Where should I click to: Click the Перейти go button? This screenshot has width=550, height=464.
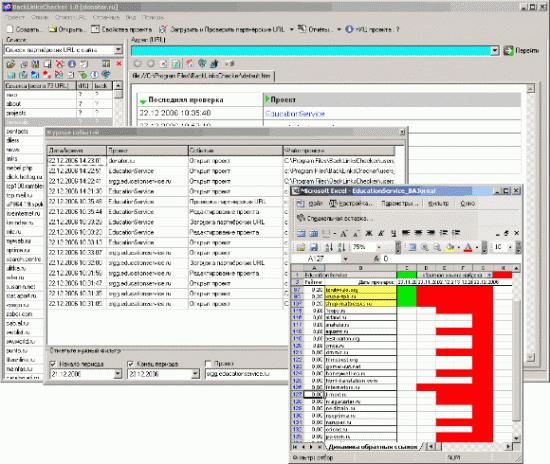[x=521, y=51]
